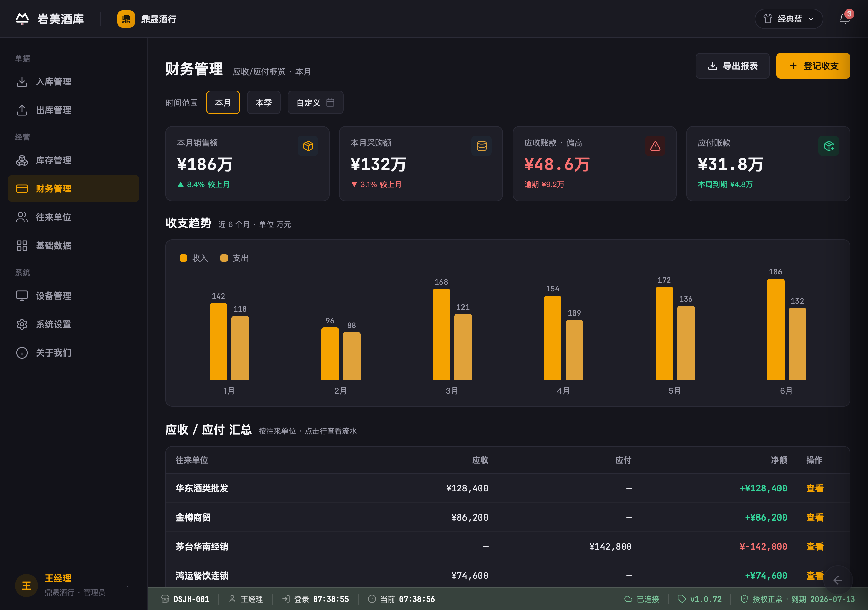
Task: Click the 岩美酒库 mountain logo icon
Action: pos(22,19)
